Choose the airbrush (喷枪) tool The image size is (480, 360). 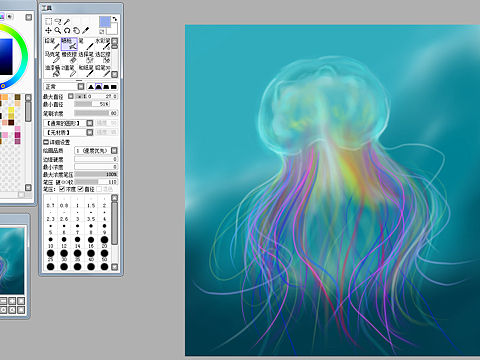(x=69, y=44)
